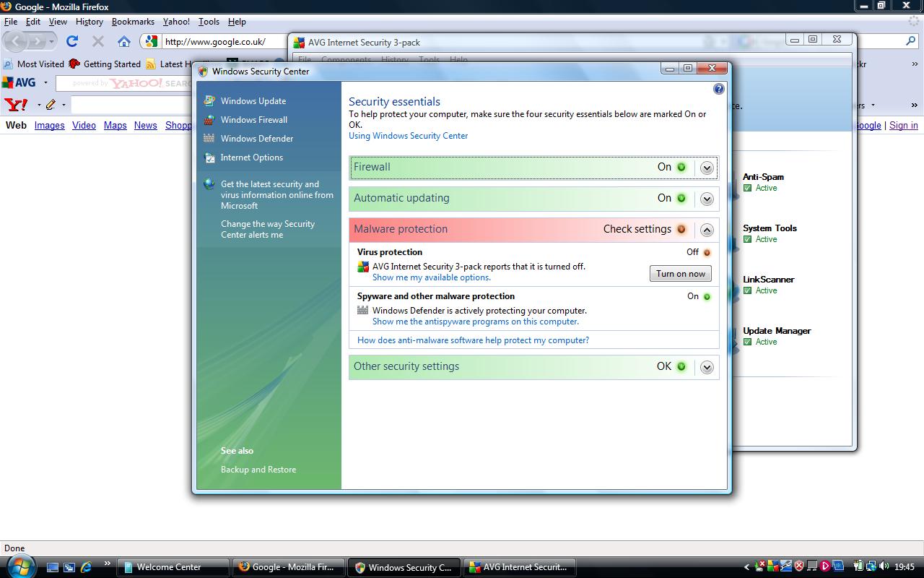The width and height of the screenshot is (924, 578).
Task: Click Show Desktop quick launch icon
Action: pyautogui.click(x=53, y=567)
